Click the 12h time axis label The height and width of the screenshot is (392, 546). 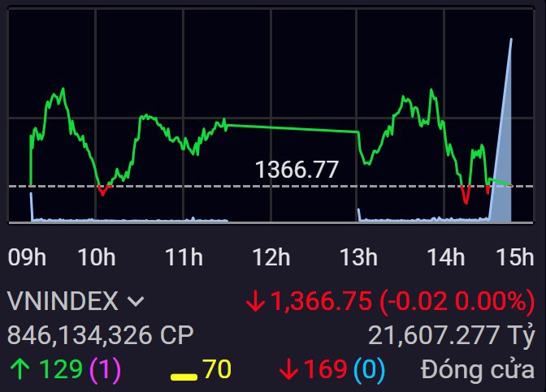[x=271, y=258]
